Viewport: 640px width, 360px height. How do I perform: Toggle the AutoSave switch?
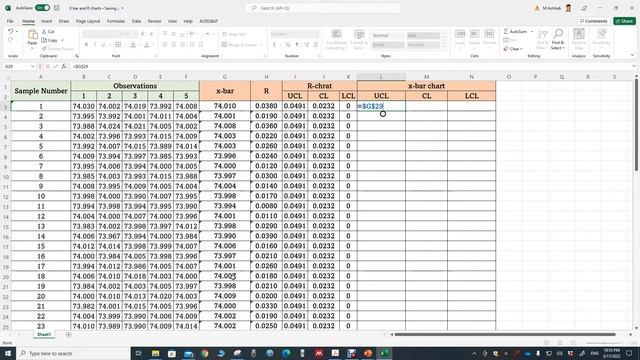click(x=42, y=8)
